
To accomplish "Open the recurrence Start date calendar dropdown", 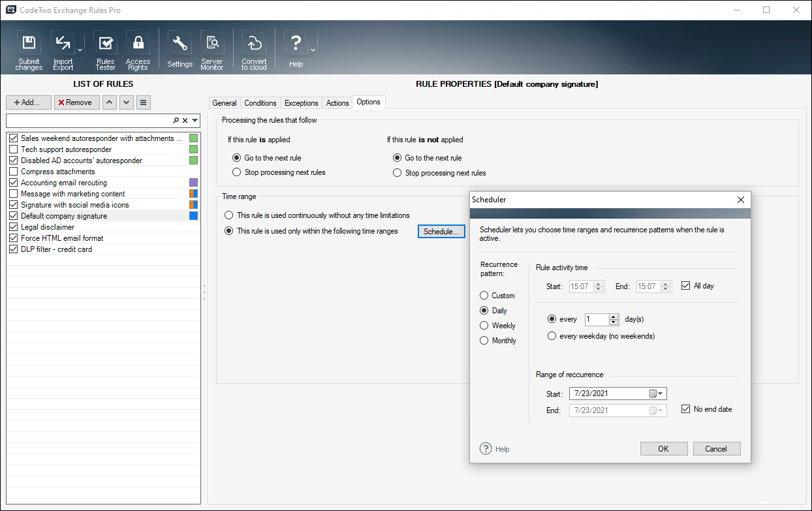I will coord(657,394).
